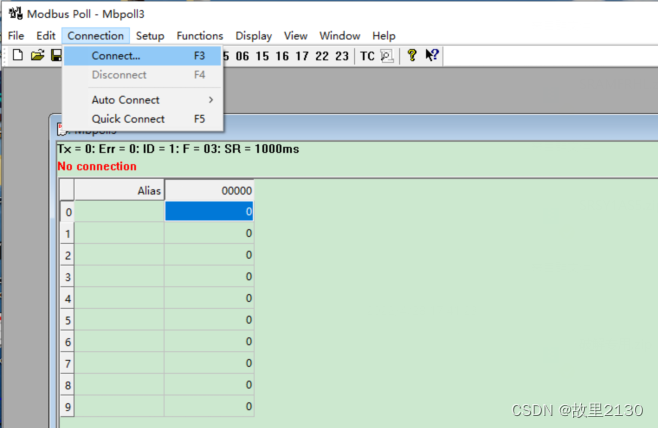Open the Display menu
Viewport: 658px width, 428px height.
(253, 36)
